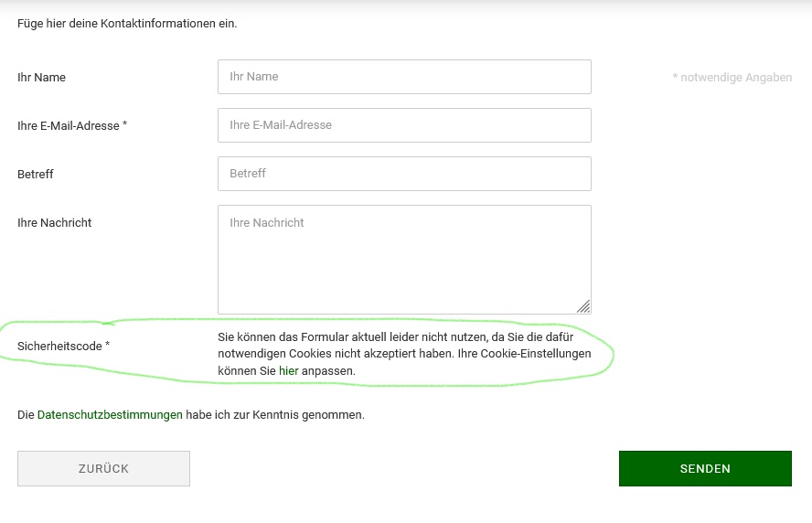Screen dimensions: 812x523
Task: Click into the Ihr Name input field
Action: pyautogui.click(x=404, y=77)
